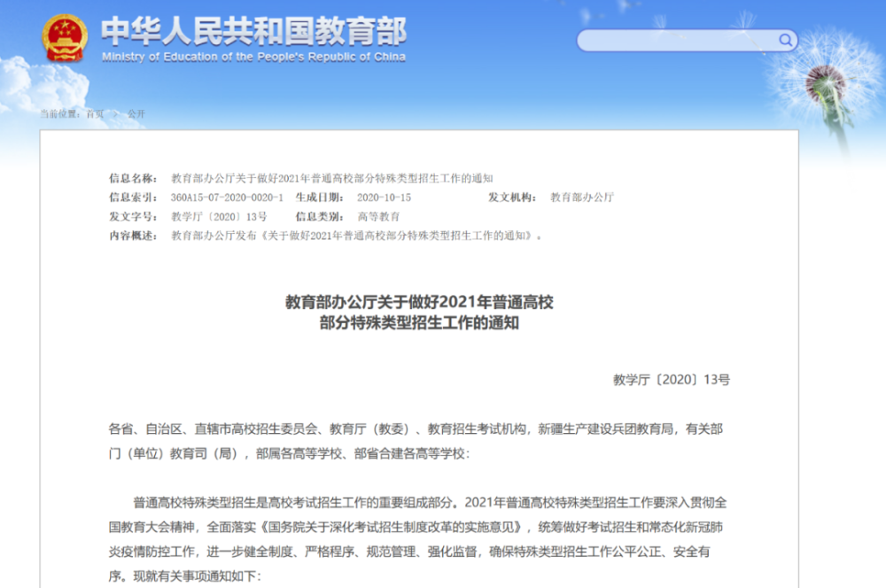Image resolution: width=886 pixels, height=588 pixels.
Task: Click the body line starting with 普通高校特殊类型招生
Action: (430, 503)
